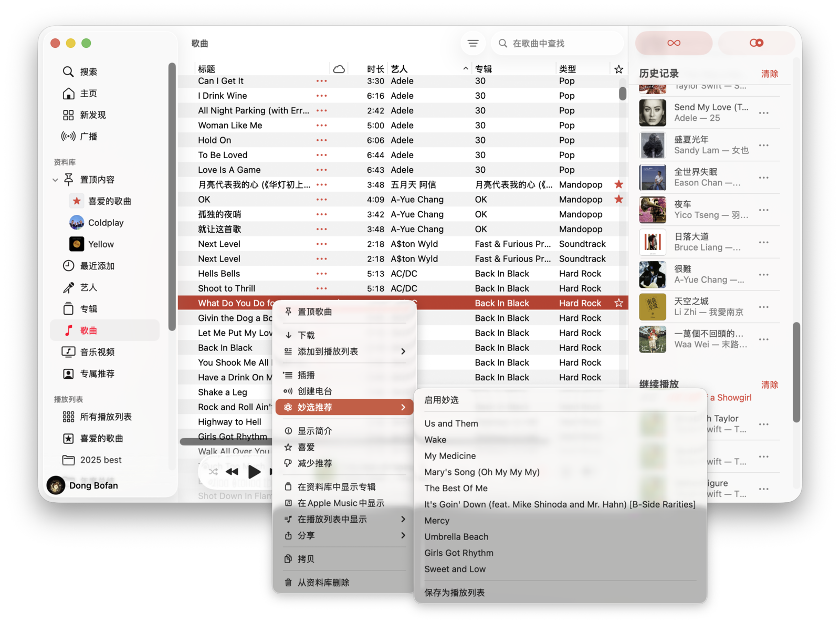The width and height of the screenshot is (840, 622).
Task: Open 所有播放列表 in the sidebar
Action: [105, 416]
